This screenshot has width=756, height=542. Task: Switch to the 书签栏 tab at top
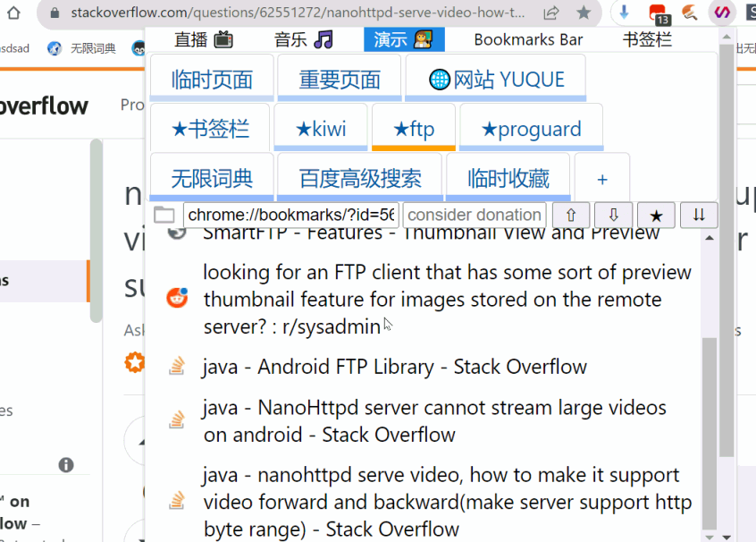[x=647, y=39]
